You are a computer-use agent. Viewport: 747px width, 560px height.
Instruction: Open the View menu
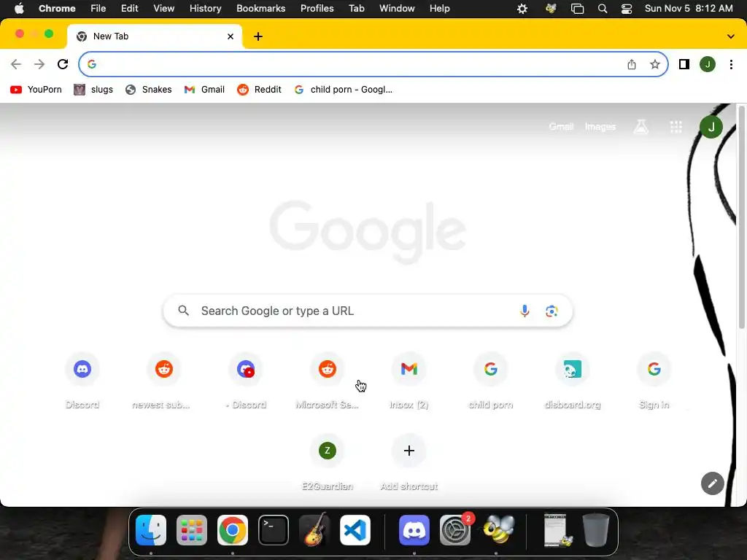point(163,9)
